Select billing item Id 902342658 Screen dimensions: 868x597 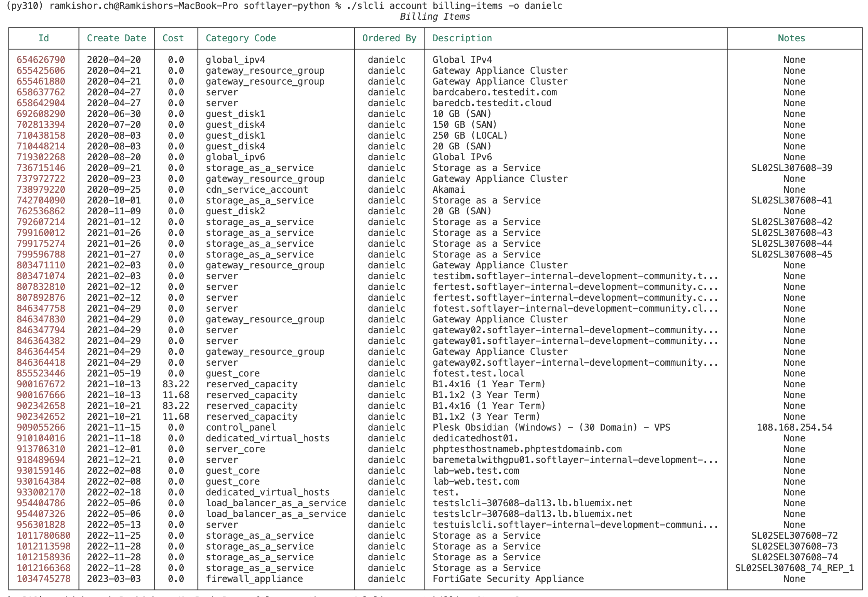click(x=41, y=406)
